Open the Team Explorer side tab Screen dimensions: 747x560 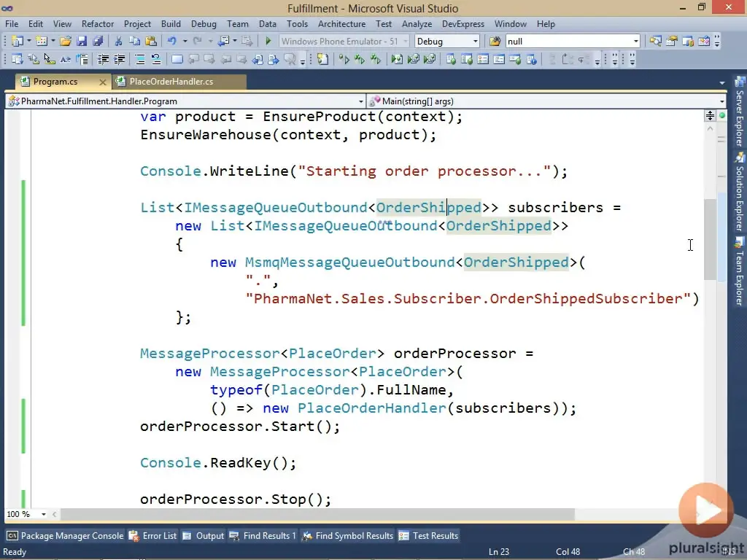[740, 271]
